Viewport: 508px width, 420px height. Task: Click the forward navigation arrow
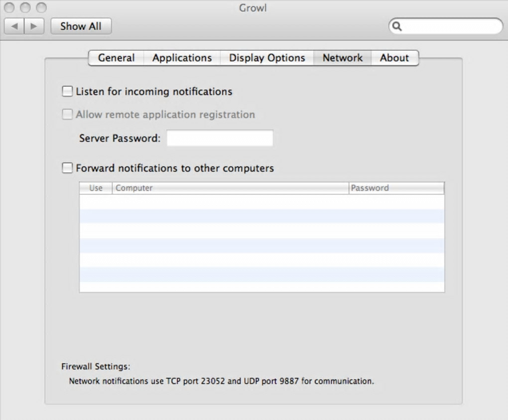[34, 26]
